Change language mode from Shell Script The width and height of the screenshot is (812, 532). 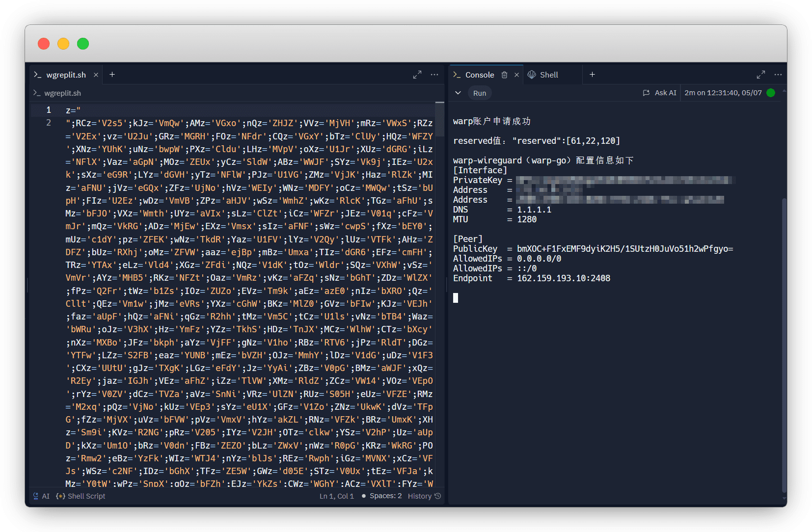tap(81, 496)
